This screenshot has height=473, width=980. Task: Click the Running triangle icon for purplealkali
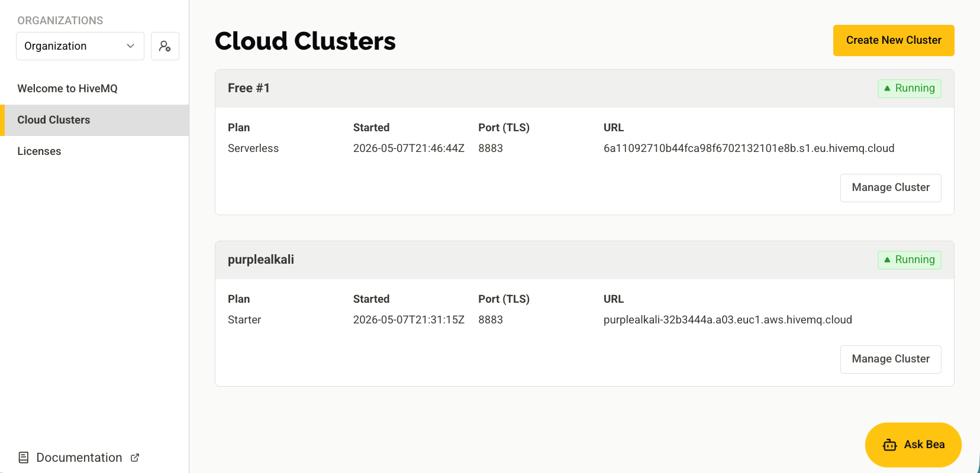(887, 260)
